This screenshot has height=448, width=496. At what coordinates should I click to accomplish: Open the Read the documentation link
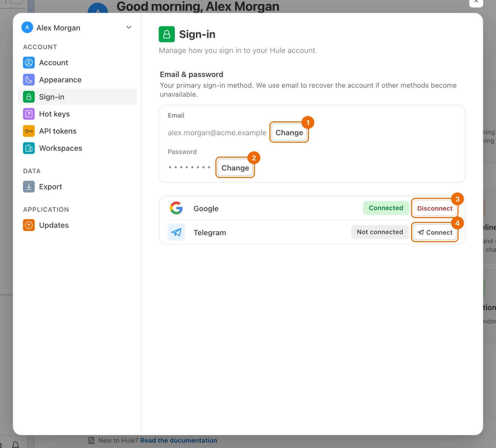179,441
